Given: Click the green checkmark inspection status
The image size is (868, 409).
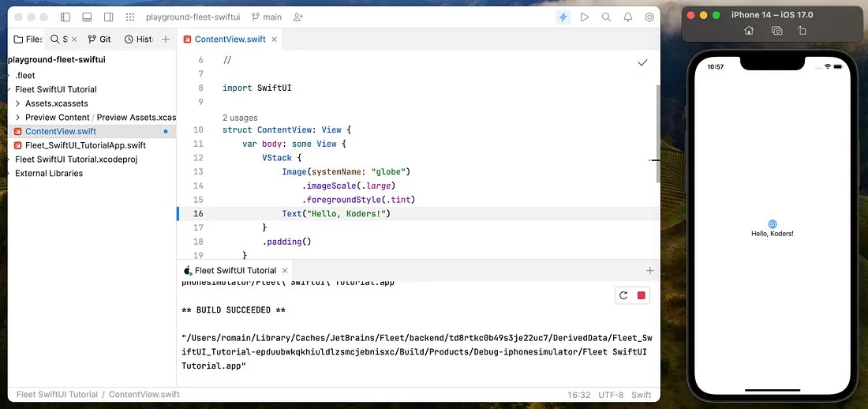Looking at the screenshot, I should coord(642,62).
